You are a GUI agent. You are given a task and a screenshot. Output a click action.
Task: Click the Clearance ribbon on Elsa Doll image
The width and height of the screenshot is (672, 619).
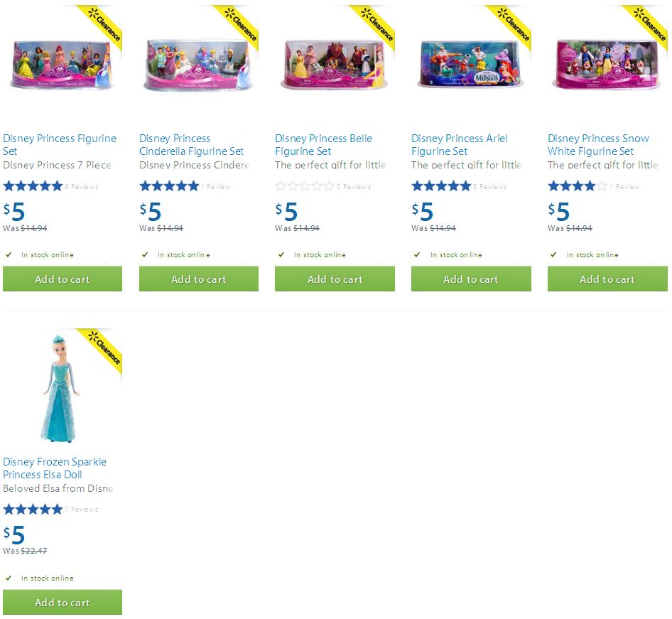102,350
